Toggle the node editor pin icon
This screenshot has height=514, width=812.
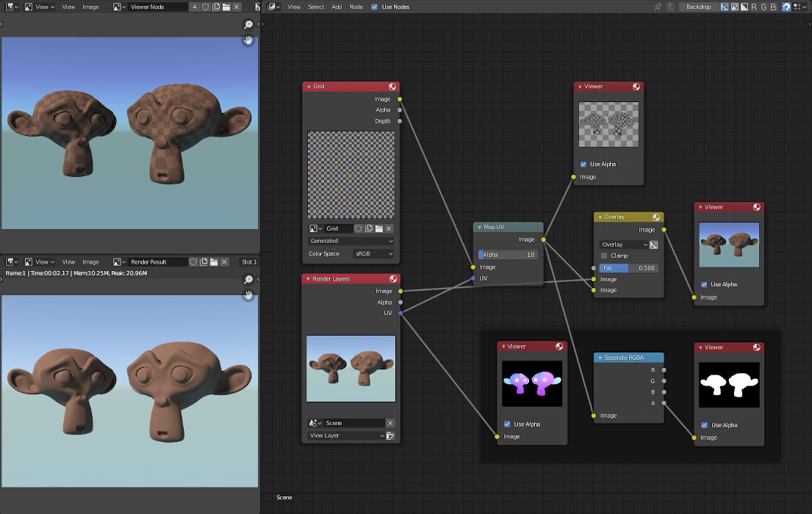click(x=658, y=7)
